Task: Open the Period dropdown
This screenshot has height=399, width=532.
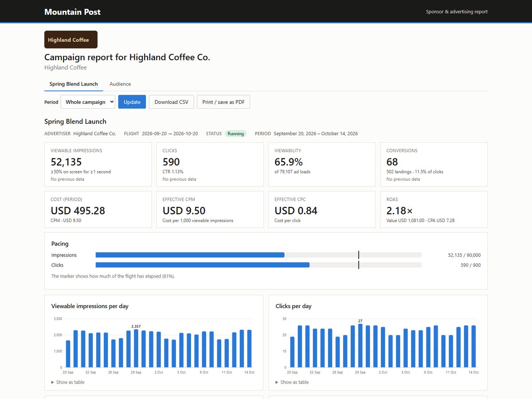Action: [88, 102]
